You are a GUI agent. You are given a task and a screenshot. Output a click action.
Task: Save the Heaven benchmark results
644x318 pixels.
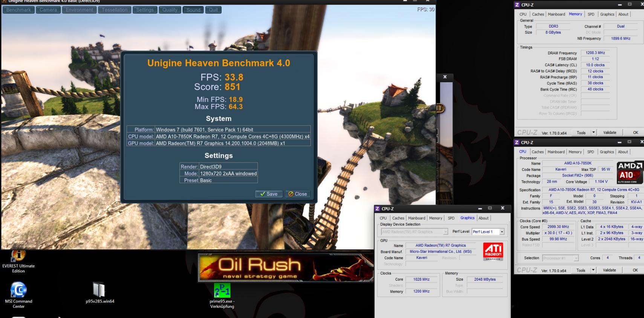269,194
